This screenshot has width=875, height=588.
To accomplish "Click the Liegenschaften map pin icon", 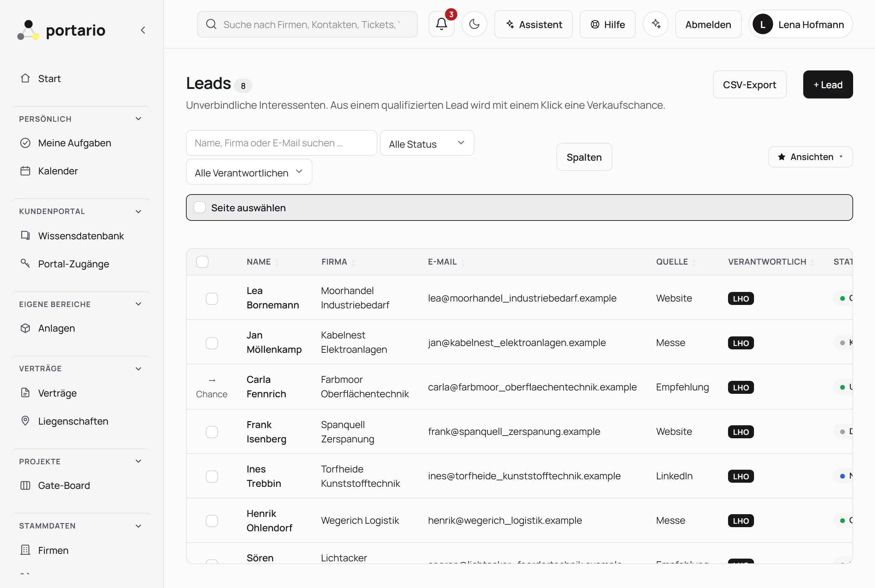I will coord(25,421).
